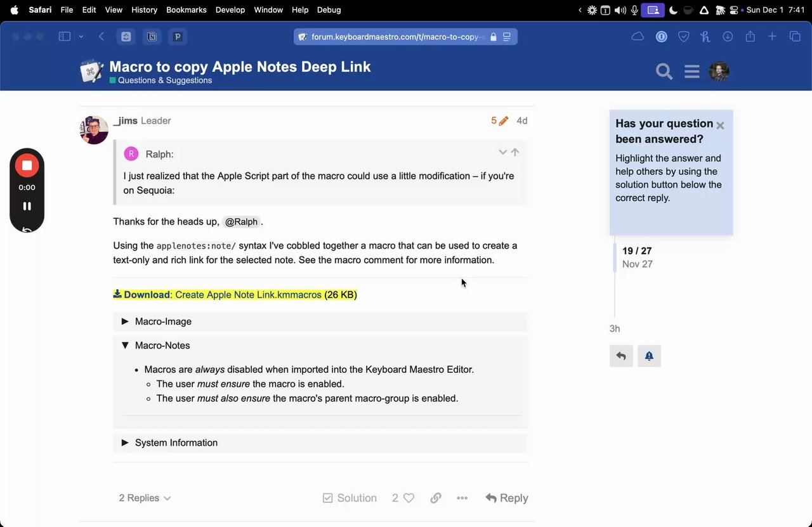Show more post actions ellipsis
The image size is (812, 527).
pos(462,498)
